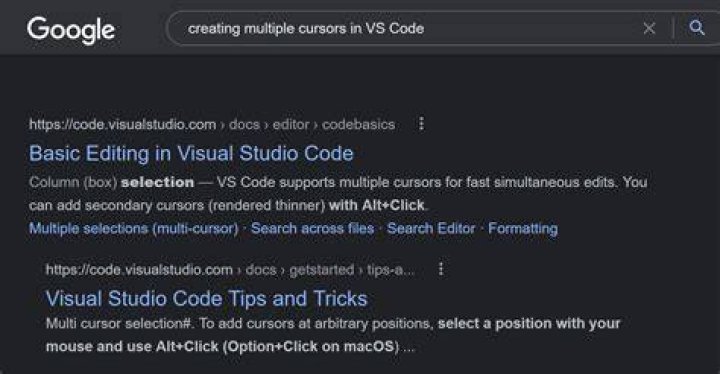720x374 pixels.
Task: Open 'Visual Studio Code Tips and Tricks' result
Action: (207, 298)
